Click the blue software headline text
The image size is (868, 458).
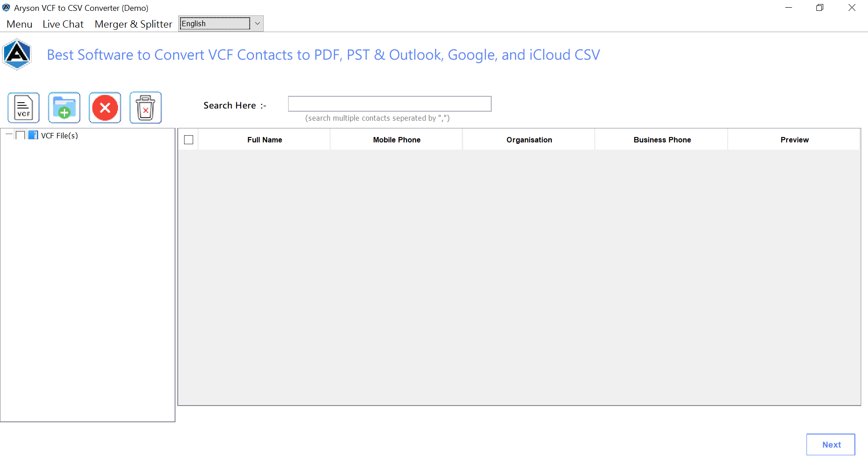[x=323, y=55]
